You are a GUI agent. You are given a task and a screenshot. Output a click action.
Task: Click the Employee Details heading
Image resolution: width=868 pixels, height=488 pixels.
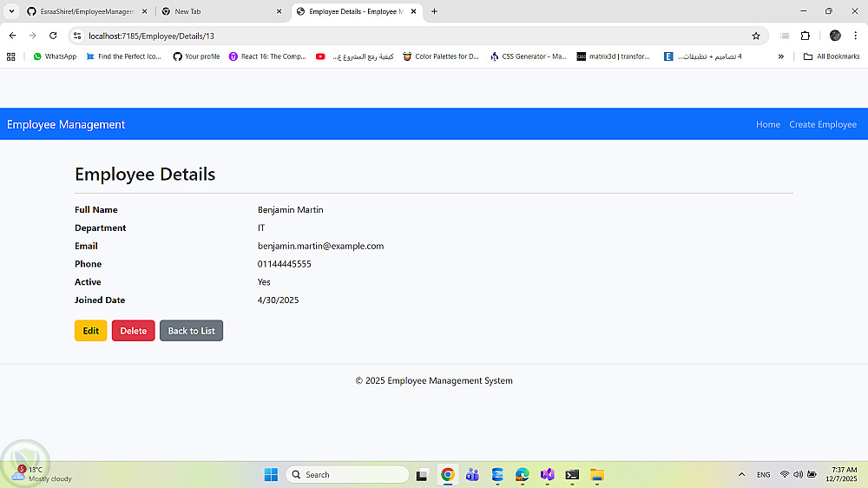(x=145, y=174)
